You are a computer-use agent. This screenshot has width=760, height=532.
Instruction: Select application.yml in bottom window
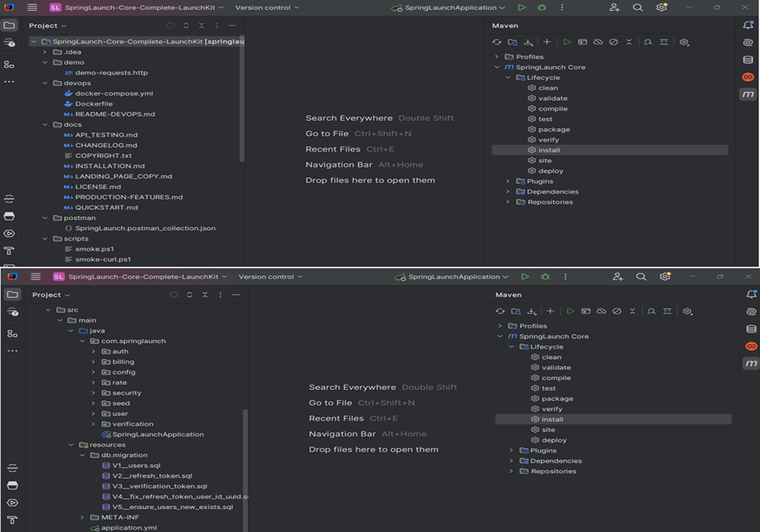pyautogui.click(x=124, y=528)
